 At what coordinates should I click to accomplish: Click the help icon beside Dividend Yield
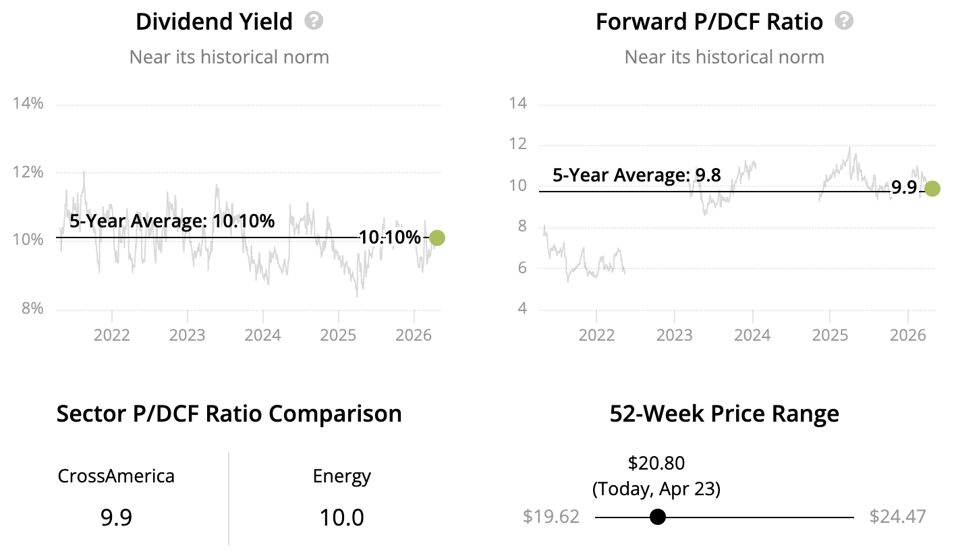pos(314,21)
